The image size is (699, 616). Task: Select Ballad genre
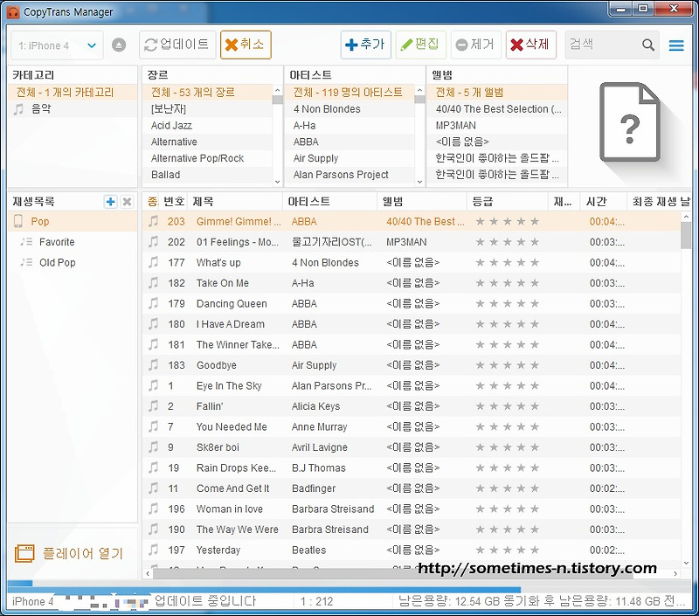[x=207, y=175]
